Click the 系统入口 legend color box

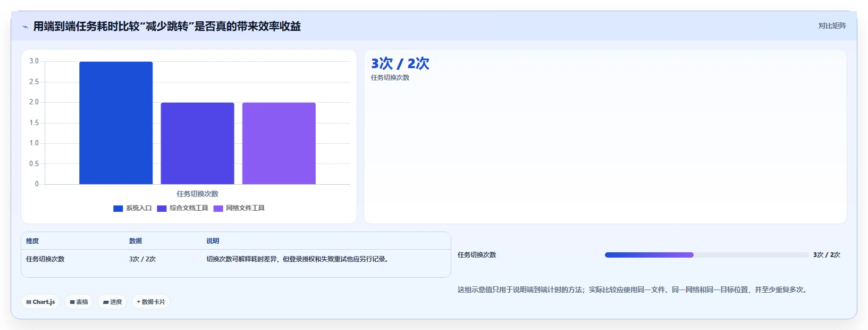click(118, 209)
